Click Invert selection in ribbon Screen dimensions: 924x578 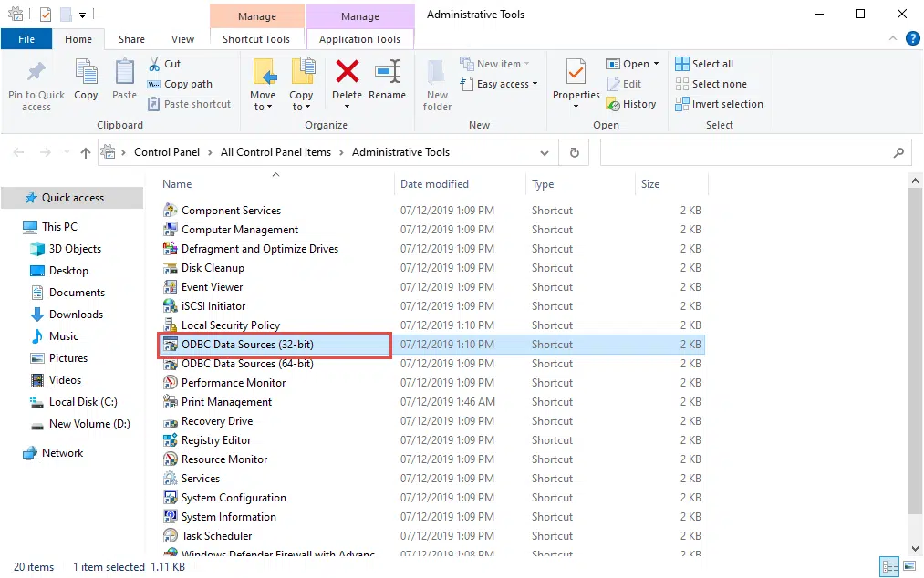[x=719, y=104]
